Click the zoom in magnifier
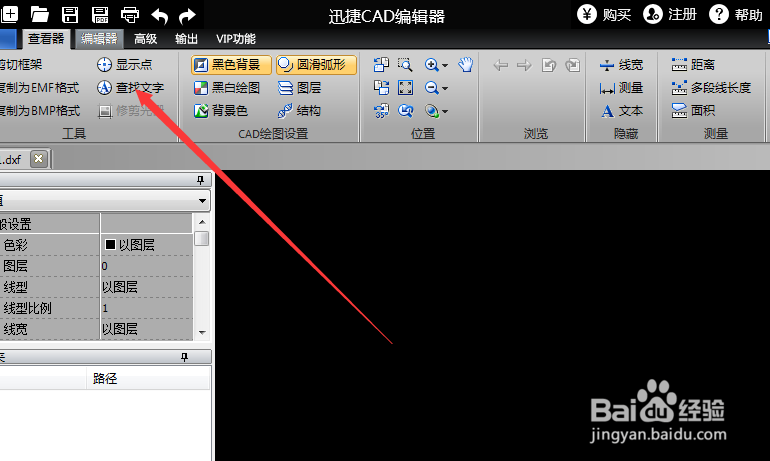The width and height of the screenshot is (770, 461). tap(432, 64)
